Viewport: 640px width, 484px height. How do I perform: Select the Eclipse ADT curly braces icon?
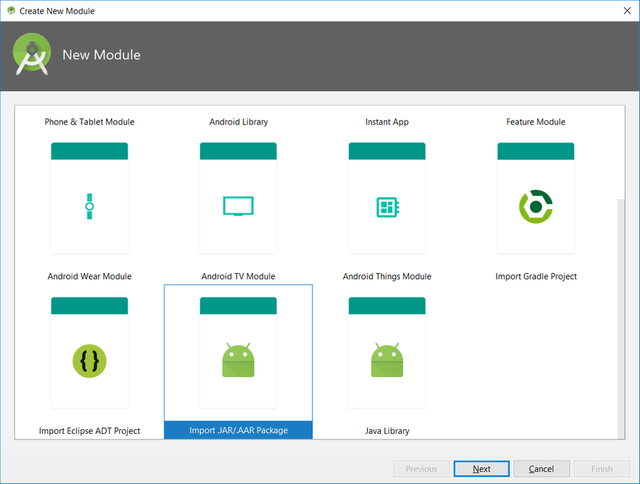pos(89,360)
